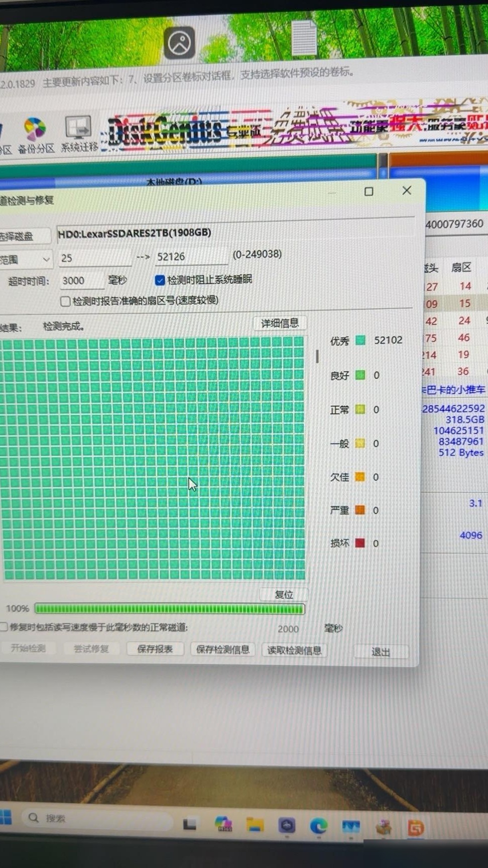Click the Excellent count value 52102

388,340
